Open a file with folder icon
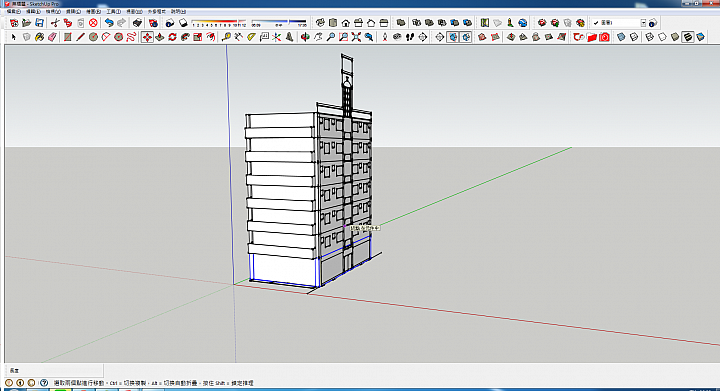This screenshot has height=391, width=720. coord(27,22)
